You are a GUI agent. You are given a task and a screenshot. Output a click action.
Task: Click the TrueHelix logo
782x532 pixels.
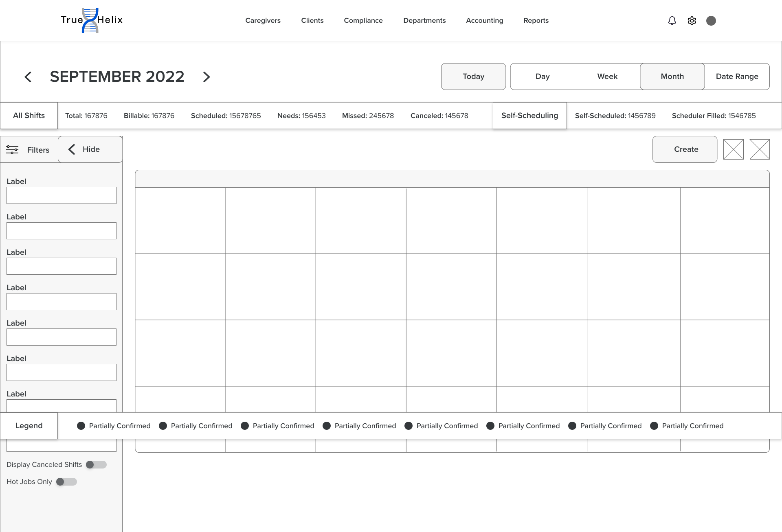[x=92, y=20]
